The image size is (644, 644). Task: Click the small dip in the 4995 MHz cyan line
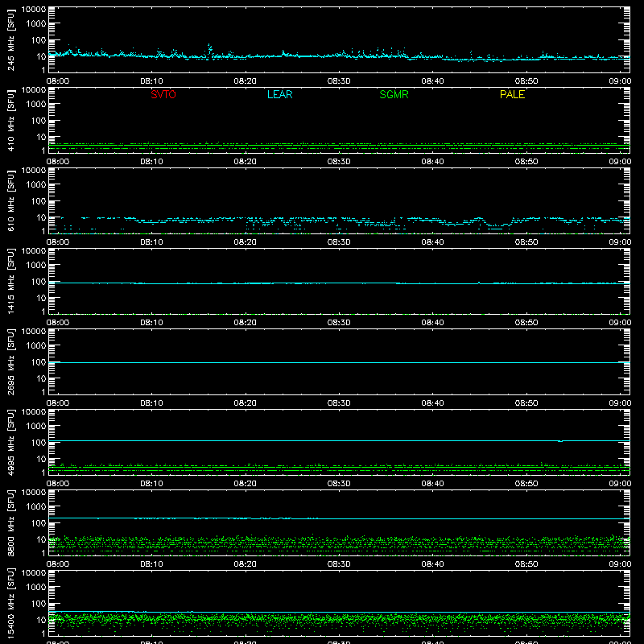[560, 441]
